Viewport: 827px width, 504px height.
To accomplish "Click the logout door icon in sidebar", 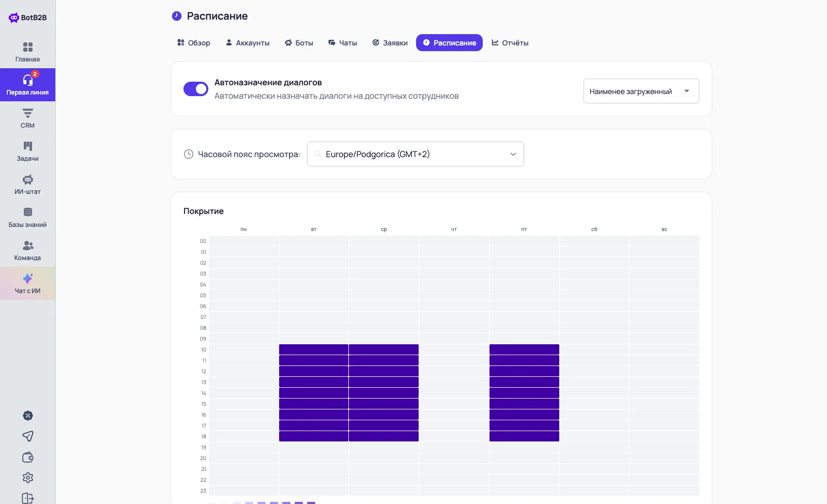I will click(28, 498).
